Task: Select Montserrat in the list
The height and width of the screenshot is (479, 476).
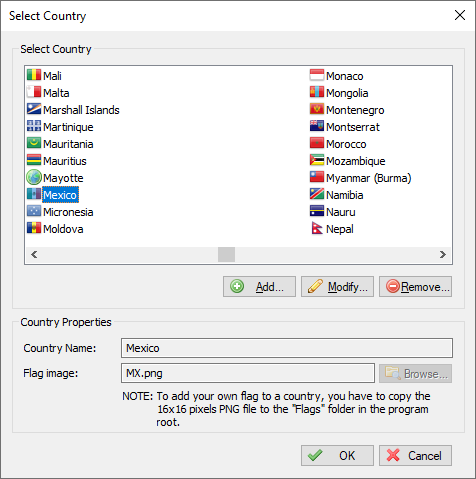Action: point(353,127)
